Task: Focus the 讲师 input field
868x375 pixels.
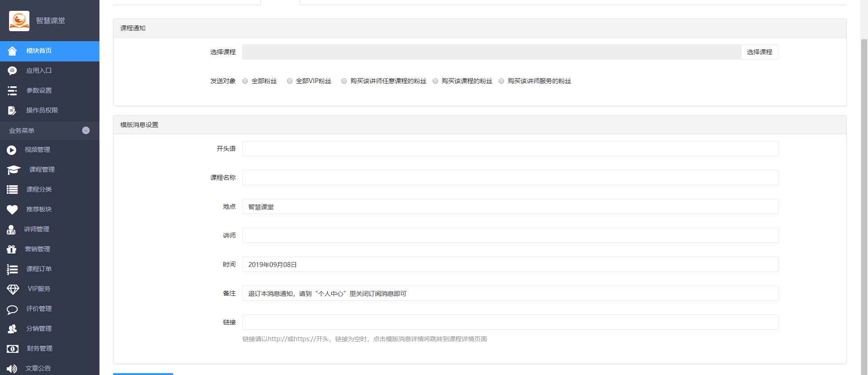Action: pyautogui.click(x=510, y=235)
